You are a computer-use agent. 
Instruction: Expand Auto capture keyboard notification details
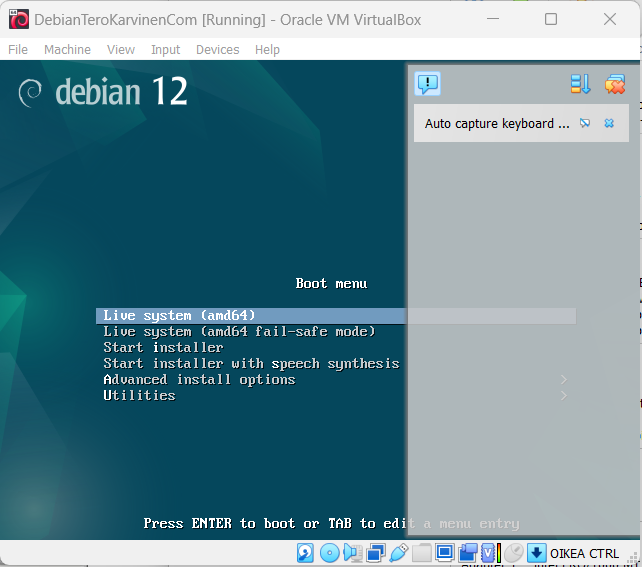coord(586,123)
